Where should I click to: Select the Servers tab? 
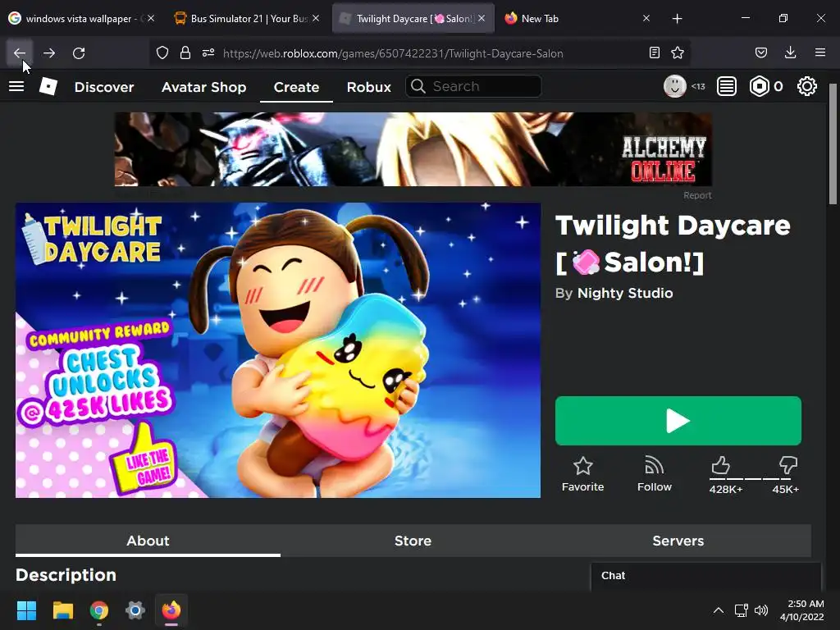point(678,541)
